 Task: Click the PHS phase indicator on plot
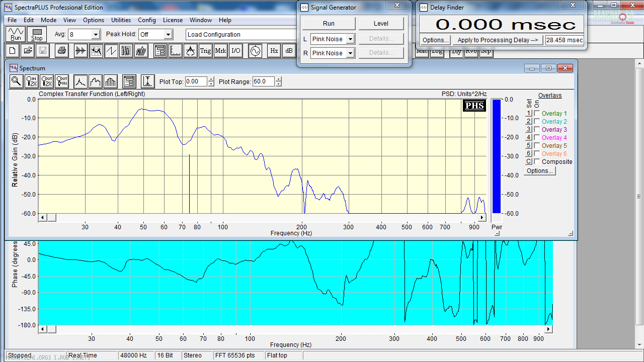474,106
